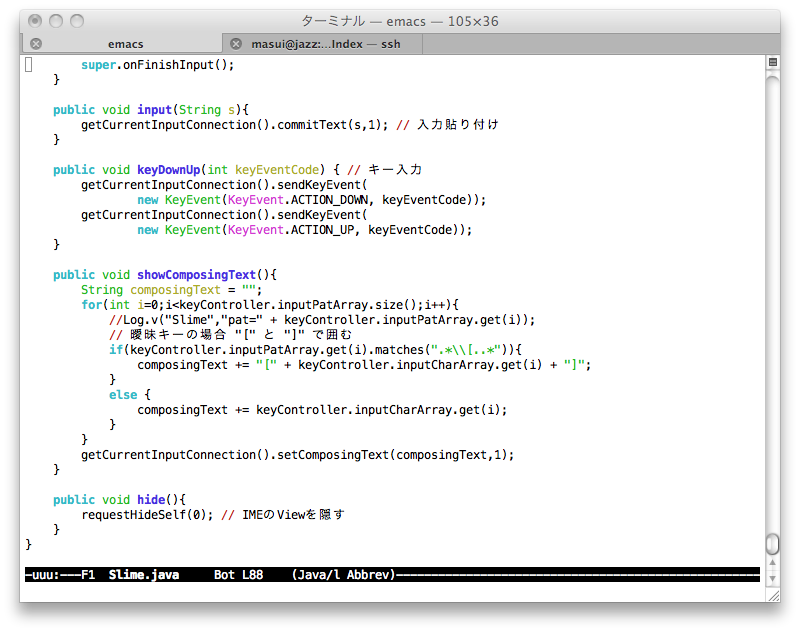Click 'composingText += keyController.inputCharArray.get(i);' line
This screenshot has height=632, width=800.
[322, 410]
